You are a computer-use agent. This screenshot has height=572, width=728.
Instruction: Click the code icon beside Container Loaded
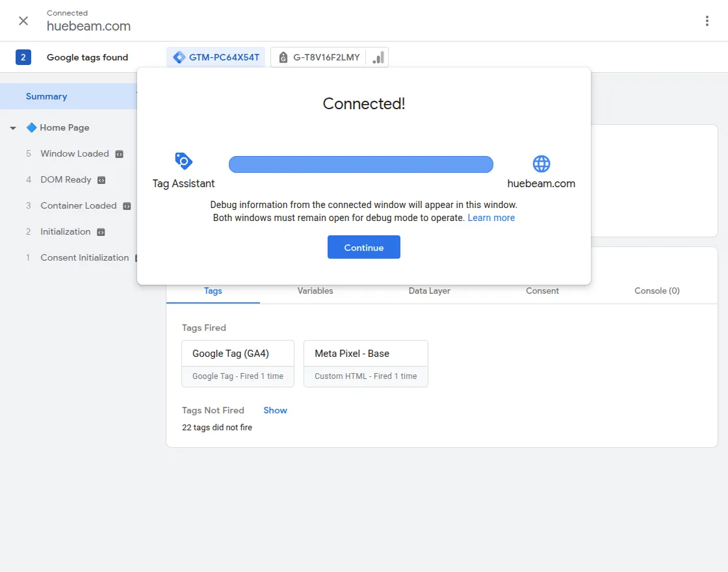coord(127,206)
